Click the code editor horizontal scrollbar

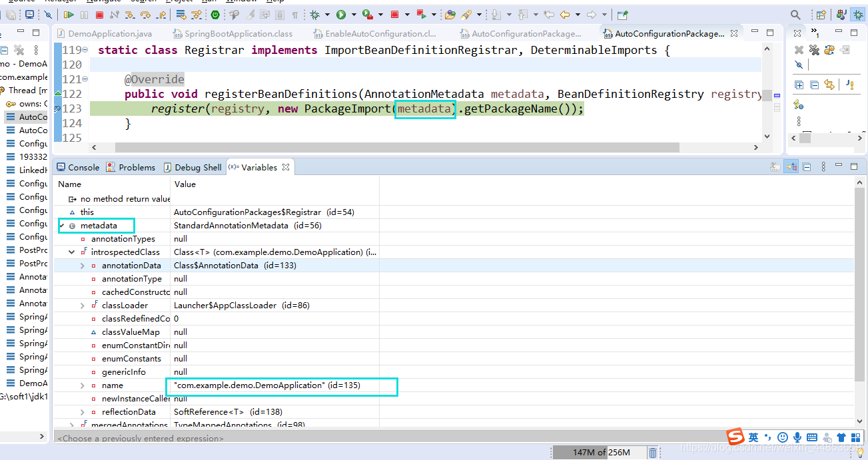[x=397, y=148]
